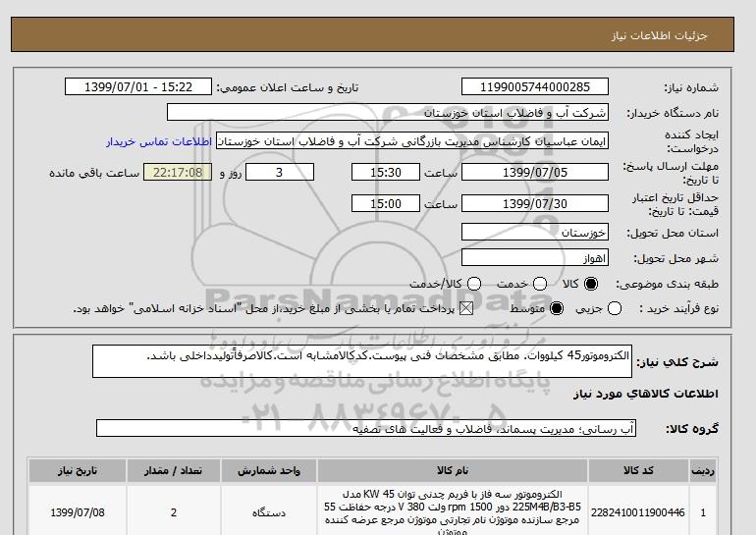Select the کالا (Goods) radio button
756x535 pixels.
[591, 284]
